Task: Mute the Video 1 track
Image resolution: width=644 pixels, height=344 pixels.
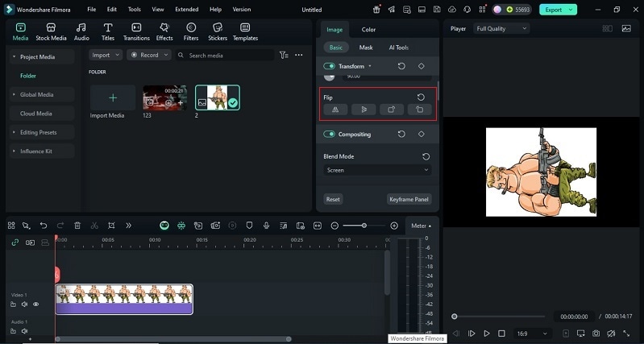Action: 25,305
